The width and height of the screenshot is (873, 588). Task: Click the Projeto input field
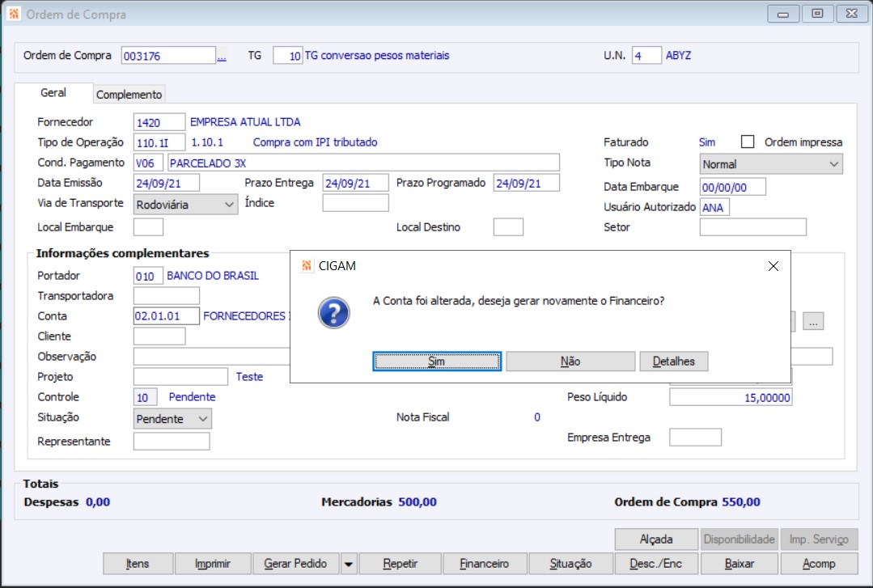pyautogui.click(x=180, y=376)
